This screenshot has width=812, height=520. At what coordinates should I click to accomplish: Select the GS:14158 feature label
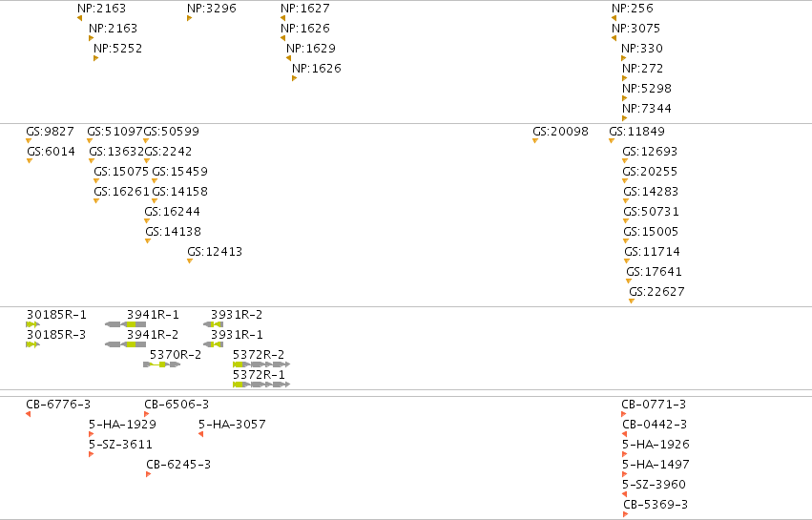pyautogui.click(x=179, y=192)
